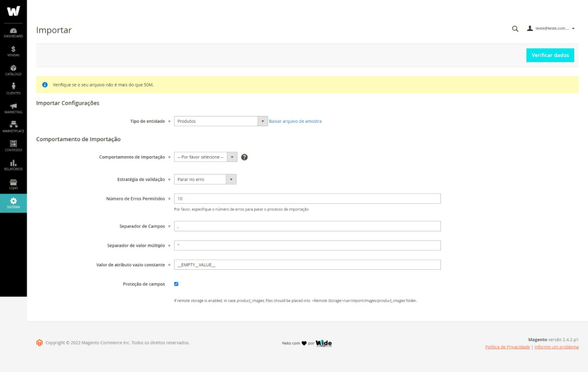Click Informe um problema link
Screen dimensions: 588x372
(556, 347)
